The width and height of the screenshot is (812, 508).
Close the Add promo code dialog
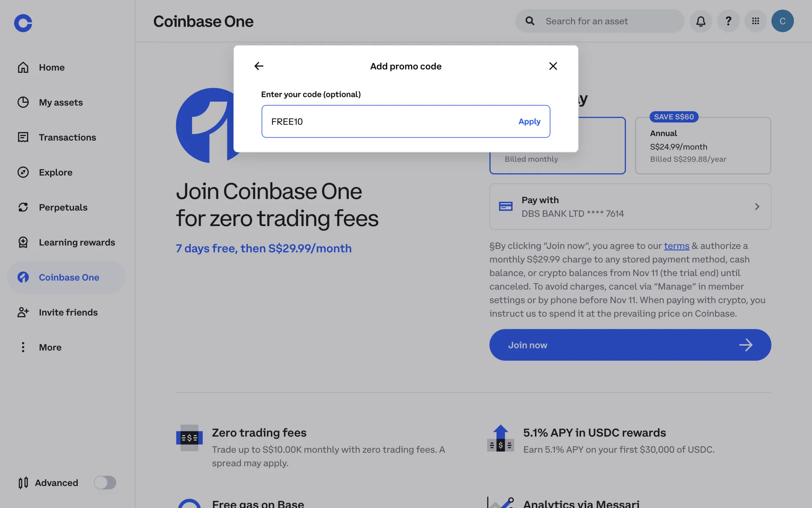[x=553, y=66]
